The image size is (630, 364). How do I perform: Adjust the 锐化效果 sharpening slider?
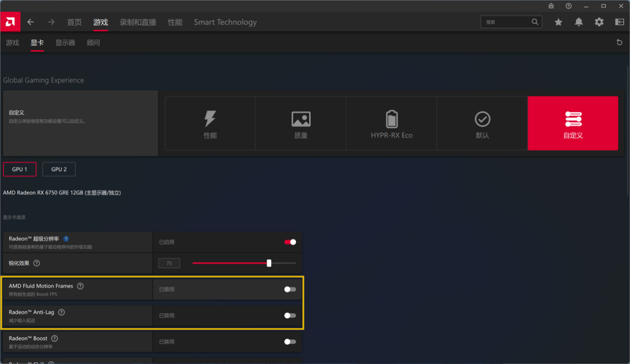tap(244, 263)
